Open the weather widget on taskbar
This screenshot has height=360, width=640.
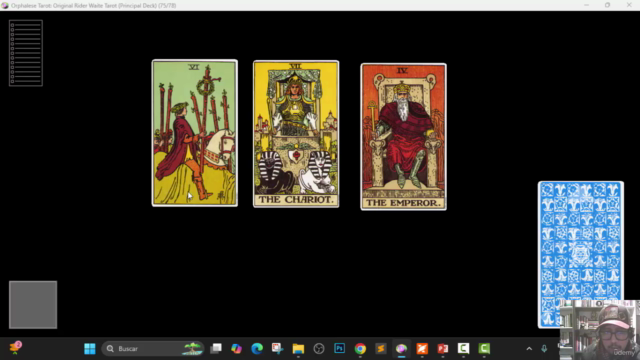click(16, 348)
